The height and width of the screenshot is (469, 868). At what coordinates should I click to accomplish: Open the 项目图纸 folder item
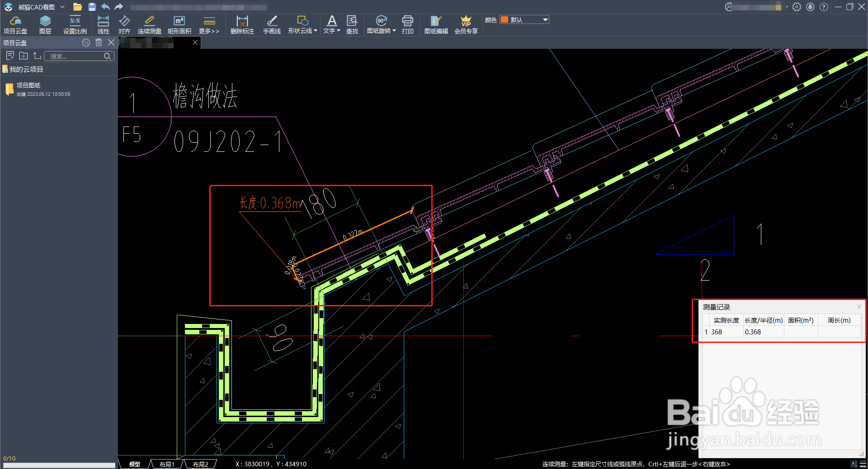(x=38, y=89)
